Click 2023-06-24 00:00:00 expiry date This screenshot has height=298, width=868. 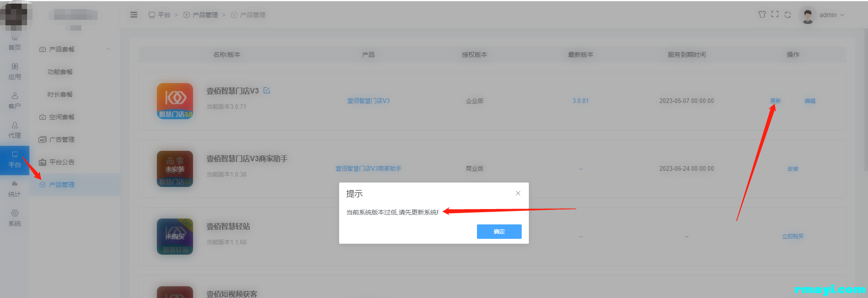click(686, 168)
